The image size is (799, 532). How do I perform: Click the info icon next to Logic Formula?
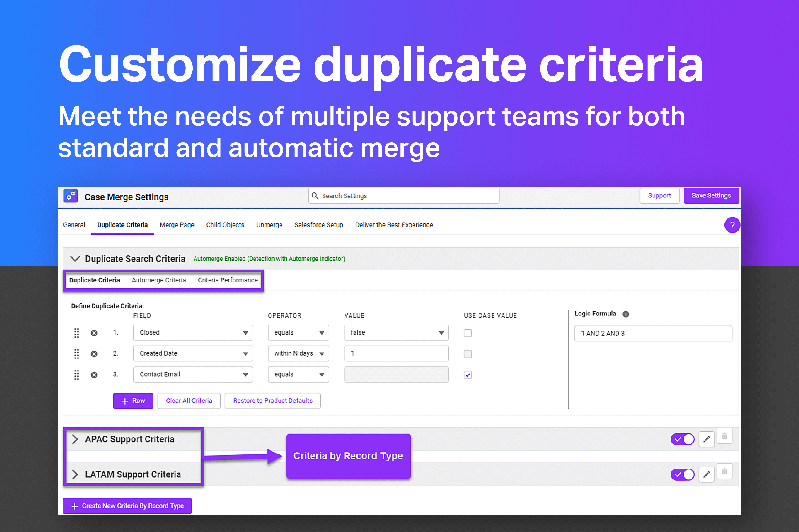click(626, 314)
